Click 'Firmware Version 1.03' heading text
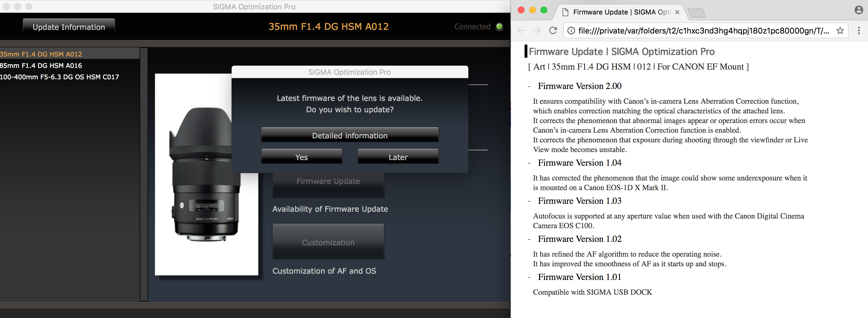The image size is (868, 318). click(580, 201)
